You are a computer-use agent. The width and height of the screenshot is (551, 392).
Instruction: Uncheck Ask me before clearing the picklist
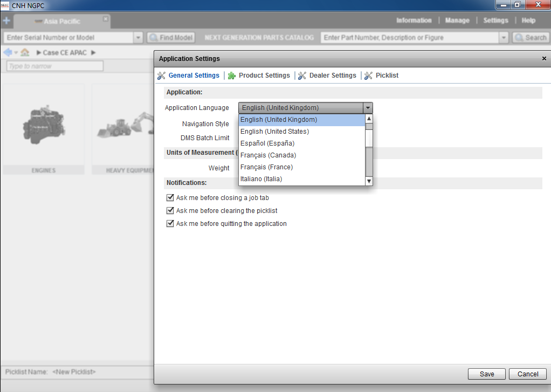point(170,211)
